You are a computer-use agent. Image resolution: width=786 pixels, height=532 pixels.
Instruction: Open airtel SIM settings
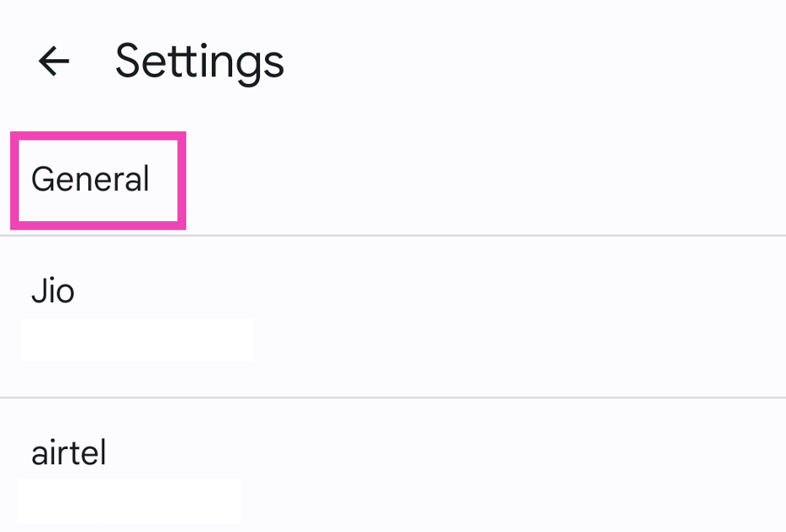click(393, 466)
